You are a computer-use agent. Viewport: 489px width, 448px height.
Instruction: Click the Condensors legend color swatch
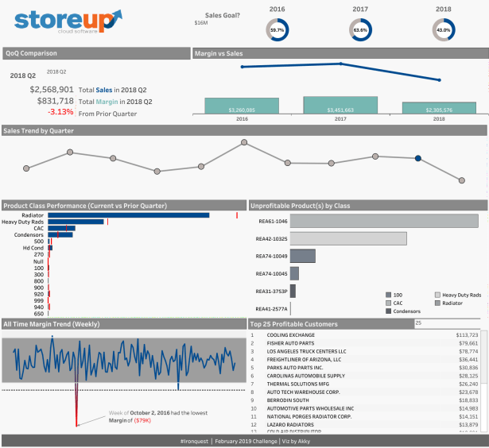click(388, 311)
